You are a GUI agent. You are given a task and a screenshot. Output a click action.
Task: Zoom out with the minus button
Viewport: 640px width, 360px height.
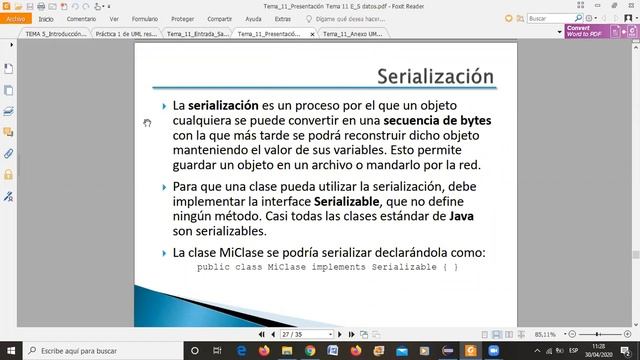572,334
